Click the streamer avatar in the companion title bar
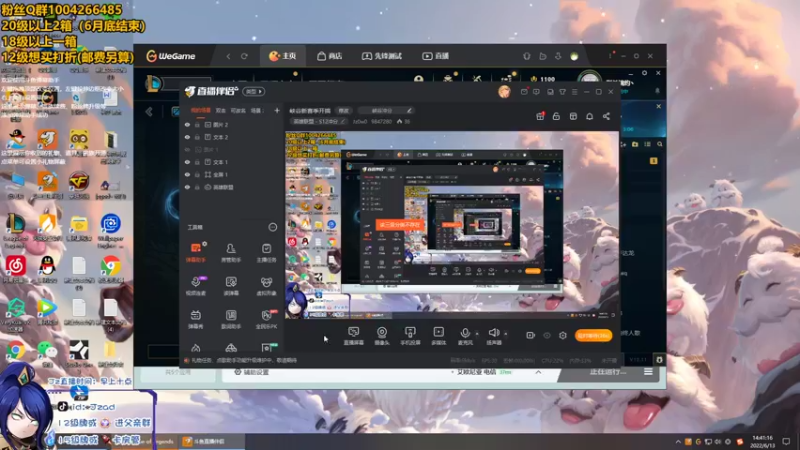 pyautogui.click(x=504, y=91)
